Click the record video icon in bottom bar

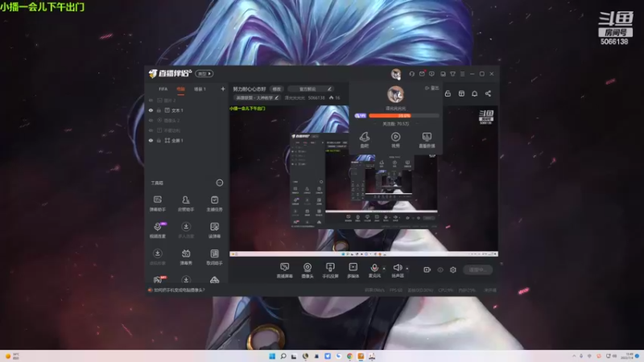pos(427,269)
